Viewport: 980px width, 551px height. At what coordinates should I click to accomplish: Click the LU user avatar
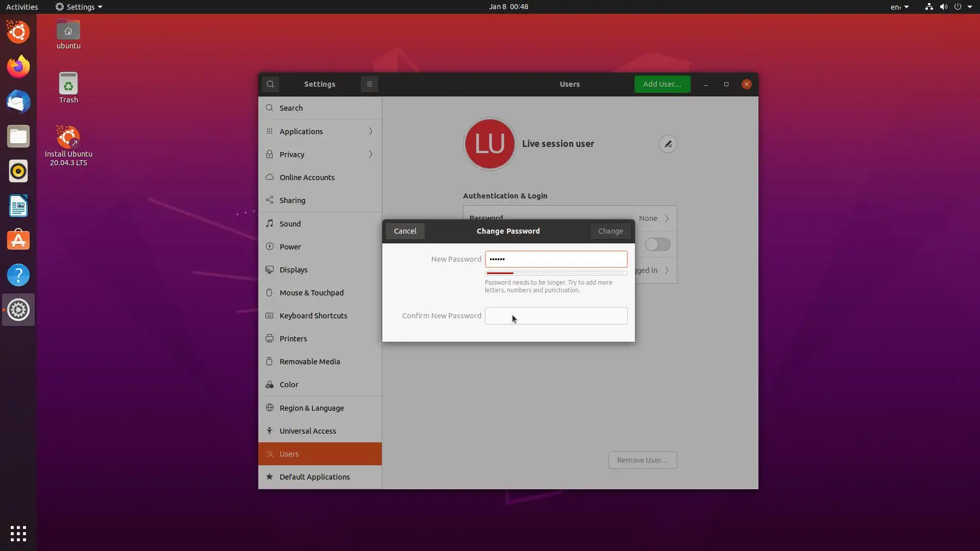(x=489, y=144)
